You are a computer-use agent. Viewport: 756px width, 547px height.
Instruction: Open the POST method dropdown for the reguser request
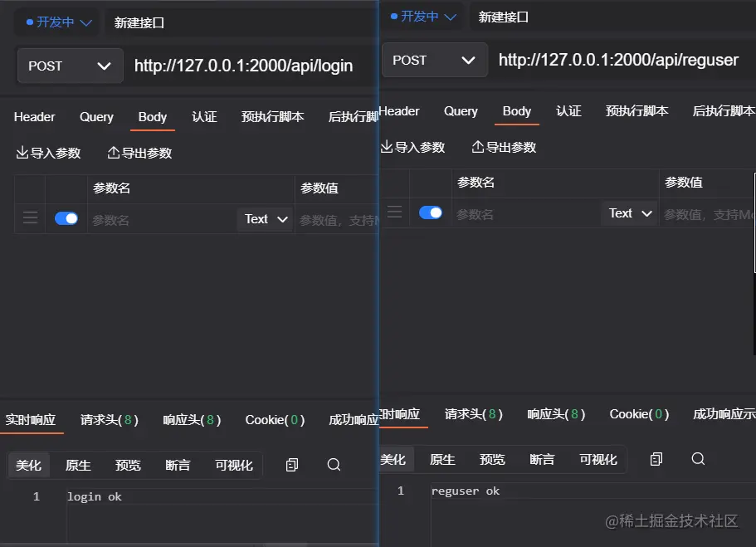(x=435, y=60)
